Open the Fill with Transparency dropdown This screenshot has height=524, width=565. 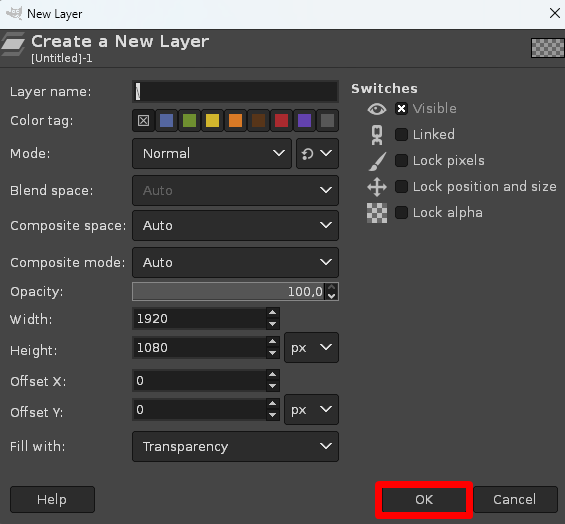tap(235, 447)
